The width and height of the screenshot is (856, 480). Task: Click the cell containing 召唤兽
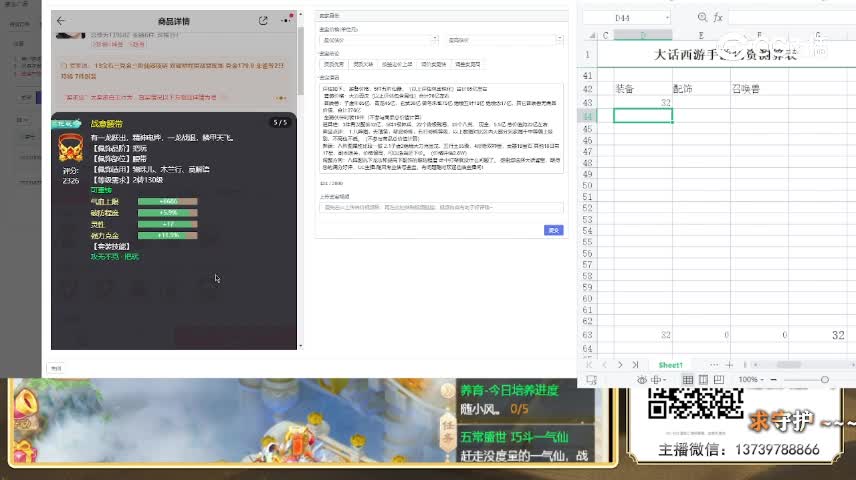[x=759, y=88]
